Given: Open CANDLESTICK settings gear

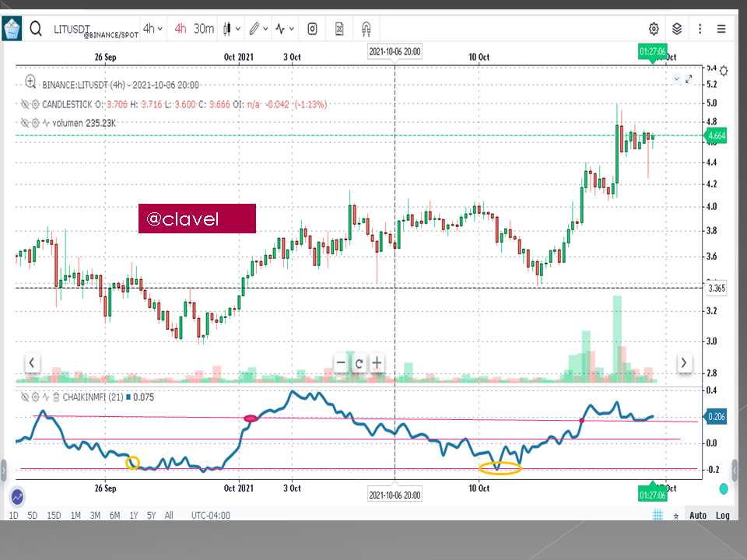Looking at the screenshot, I should pyautogui.click(x=35, y=103).
